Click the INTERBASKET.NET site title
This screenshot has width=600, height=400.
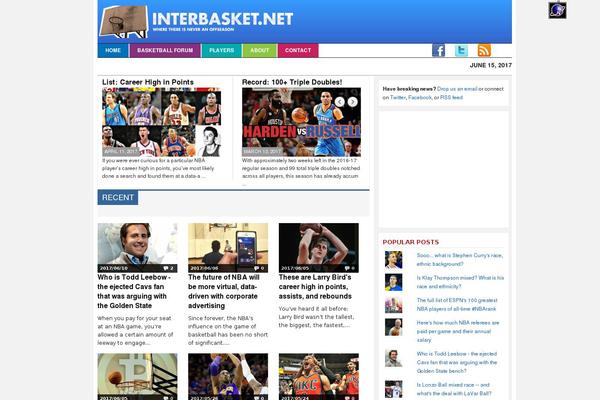pyautogui.click(x=223, y=19)
